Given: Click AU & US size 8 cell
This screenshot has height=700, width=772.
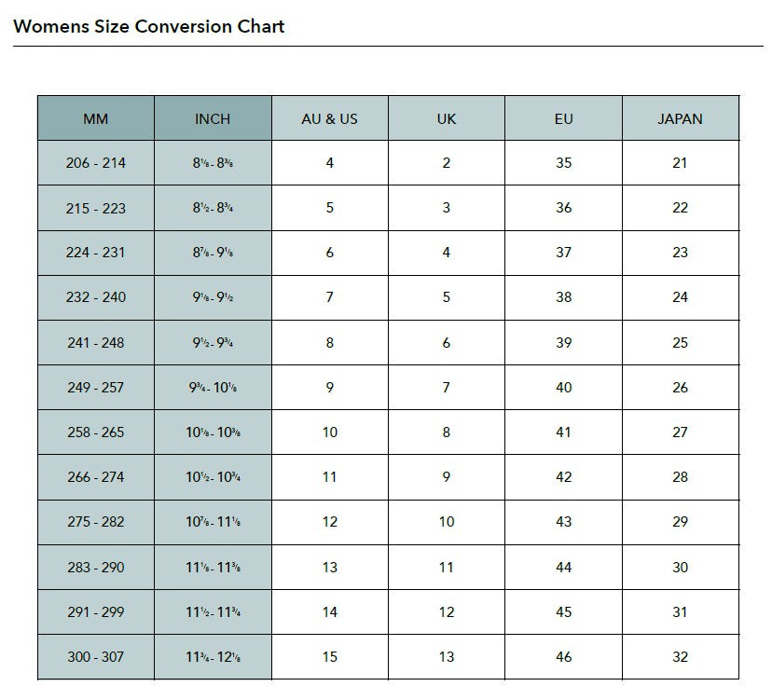Looking at the screenshot, I should [330, 343].
